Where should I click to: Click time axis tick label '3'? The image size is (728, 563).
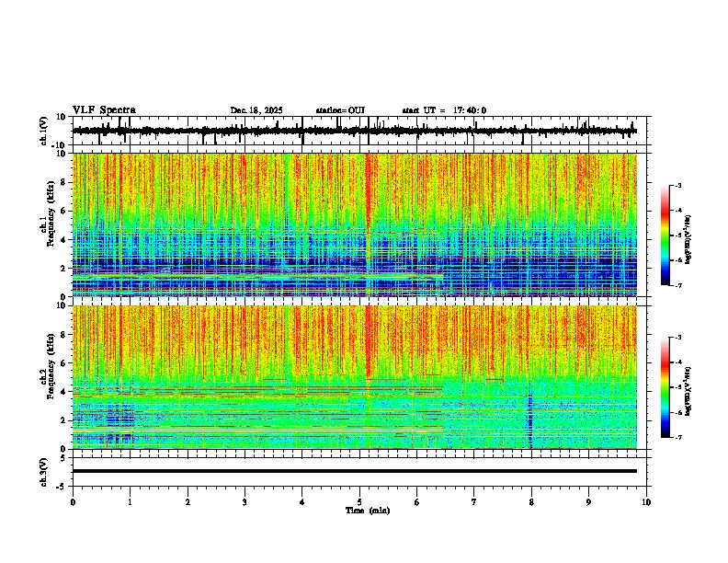point(245,502)
